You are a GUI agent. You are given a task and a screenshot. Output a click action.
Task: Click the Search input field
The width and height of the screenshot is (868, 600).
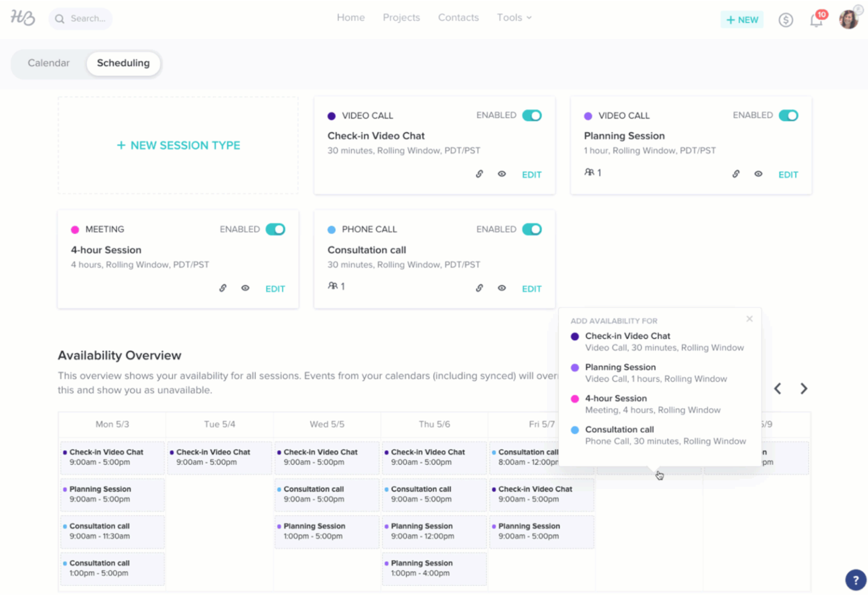[87, 19]
